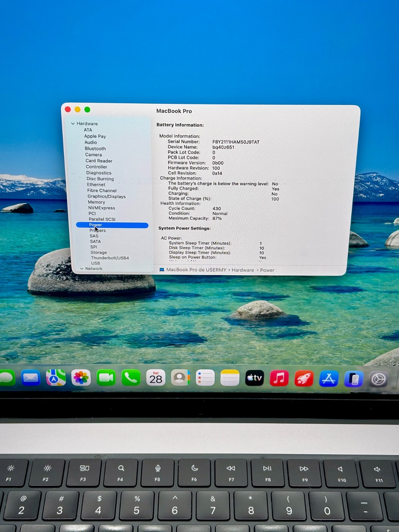Launch FaceTime from the Dock
The height and width of the screenshot is (532, 399).
pos(106,378)
